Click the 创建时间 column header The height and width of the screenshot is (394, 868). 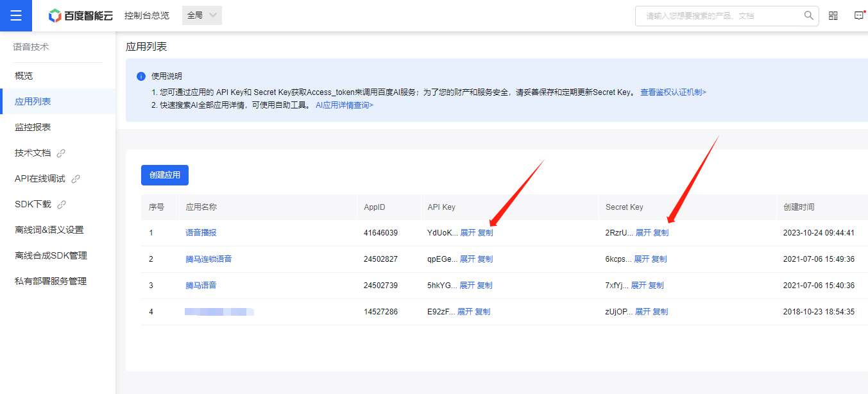pyautogui.click(x=799, y=207)
